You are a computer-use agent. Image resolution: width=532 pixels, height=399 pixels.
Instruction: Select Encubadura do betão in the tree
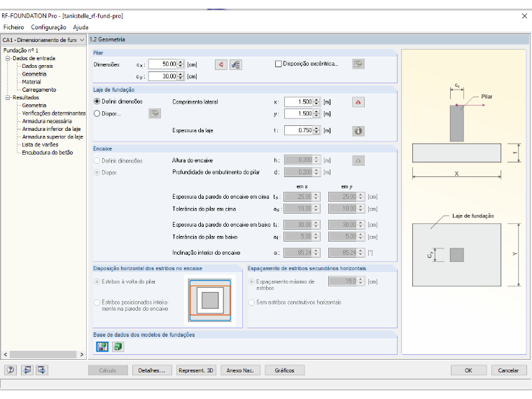click(x=47, y=153)
